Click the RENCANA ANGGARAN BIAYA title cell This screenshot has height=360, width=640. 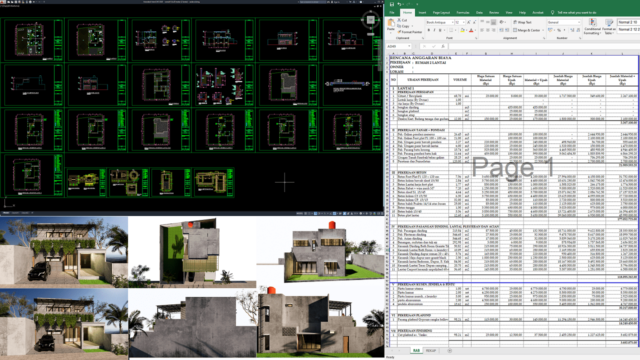(x=420, y=58)
